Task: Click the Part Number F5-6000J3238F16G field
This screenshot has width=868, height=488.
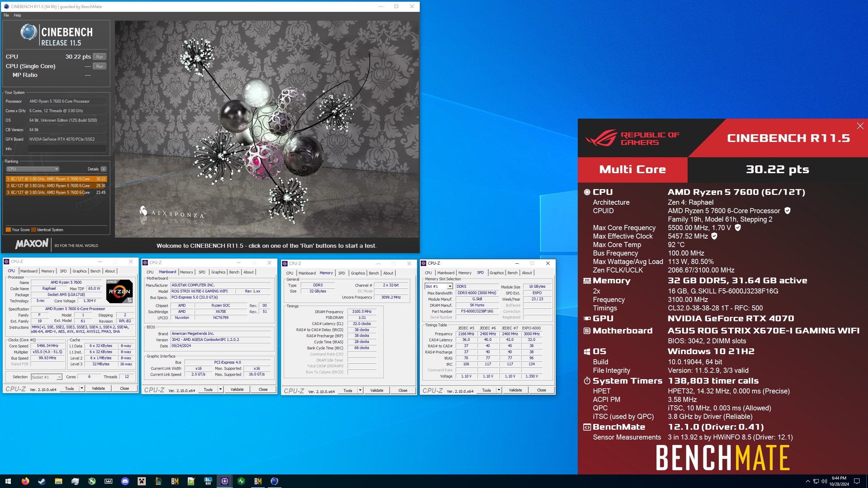Action: tap(477, 311)
